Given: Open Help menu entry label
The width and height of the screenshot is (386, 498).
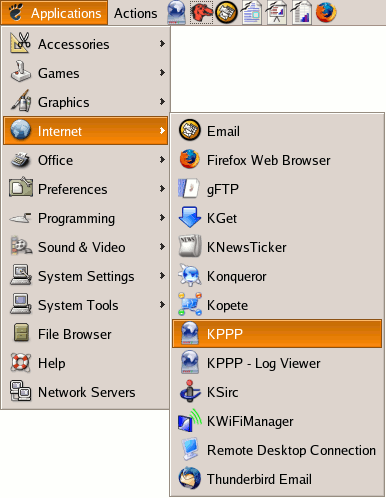Looking at the screenshot, I should tap(52, 363).
